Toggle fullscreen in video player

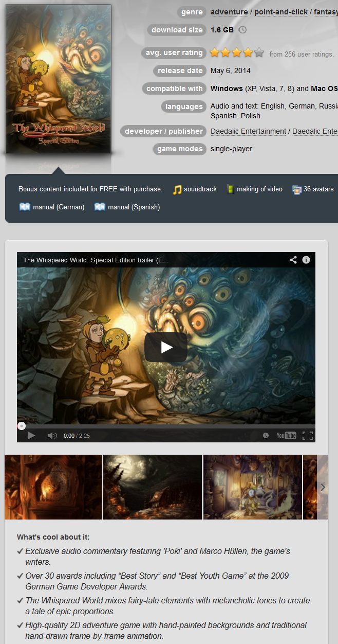[307, 436]
